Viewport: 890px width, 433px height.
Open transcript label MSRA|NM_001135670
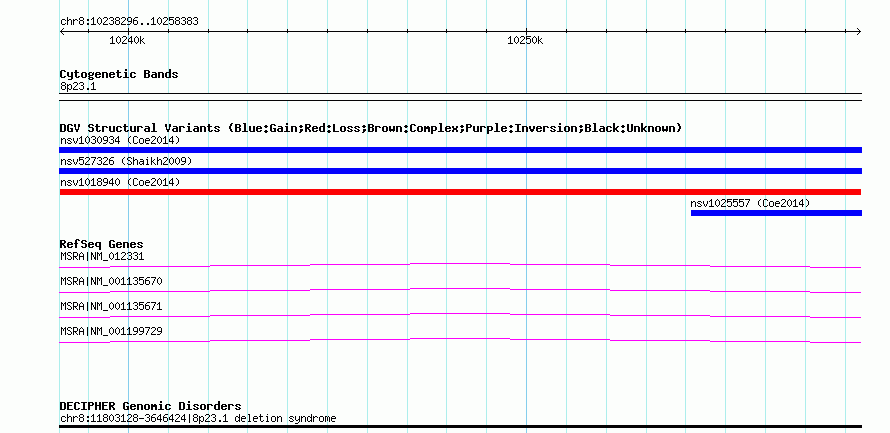[111, 281]
